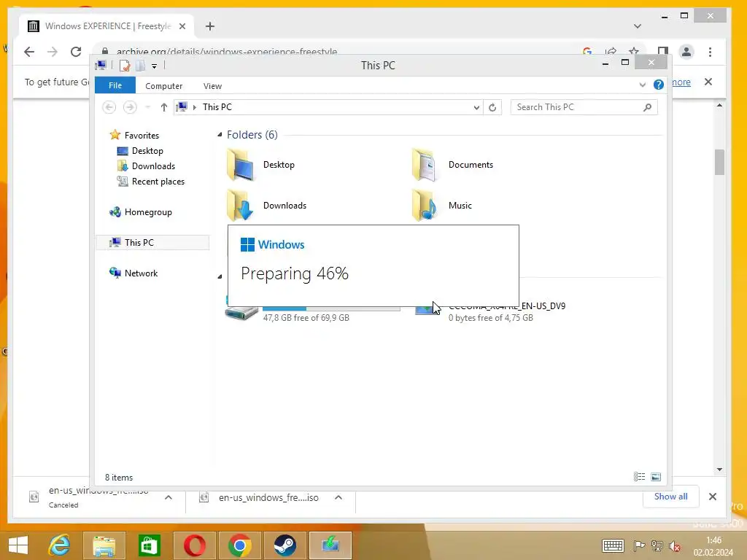Collapse the devices and drives group arrow
The image size is (747, 560).
click(220, 276)
